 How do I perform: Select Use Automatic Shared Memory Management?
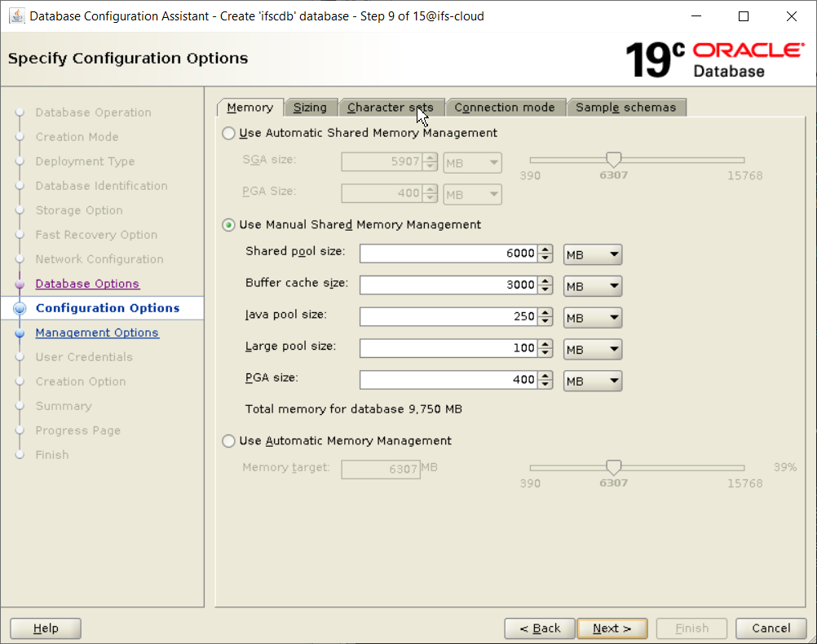(x=228, y=134)
